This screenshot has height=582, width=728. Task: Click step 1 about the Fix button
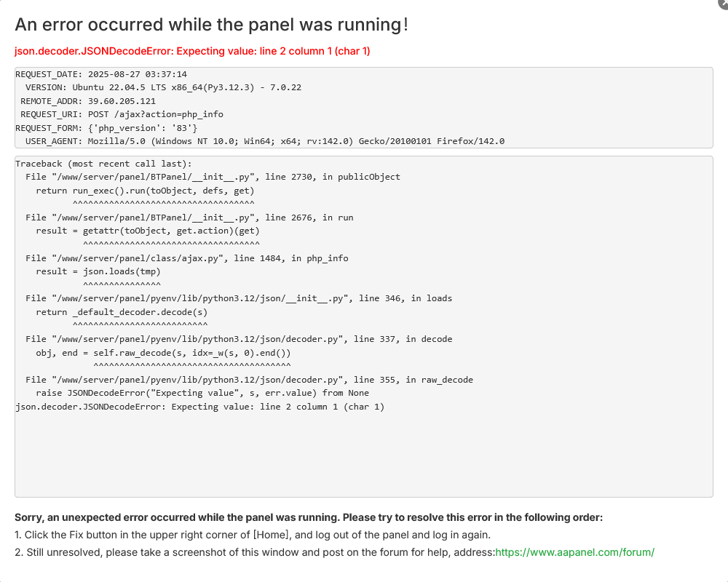point(253,535)
